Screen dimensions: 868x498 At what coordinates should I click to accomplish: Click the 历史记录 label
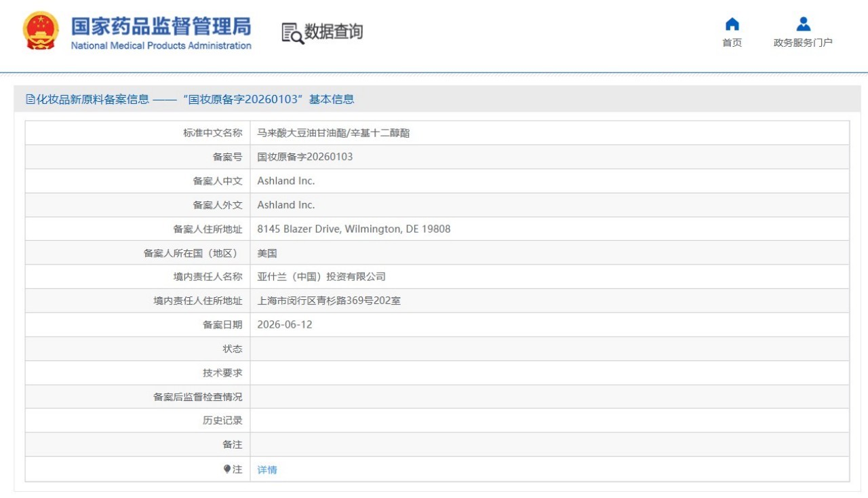222,421
